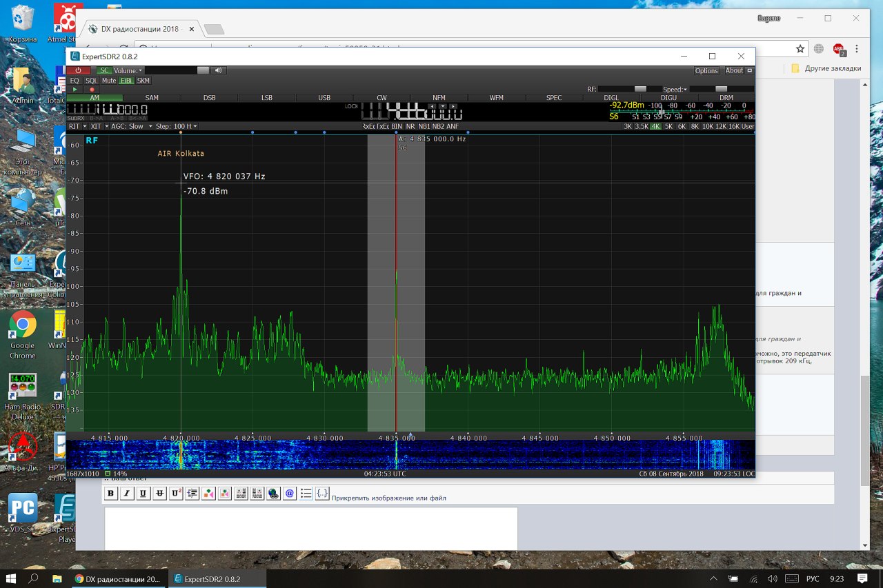Viewport: 883px width, 588px height.
Task: Open Windows Start menu
Action: pos(10,578)
